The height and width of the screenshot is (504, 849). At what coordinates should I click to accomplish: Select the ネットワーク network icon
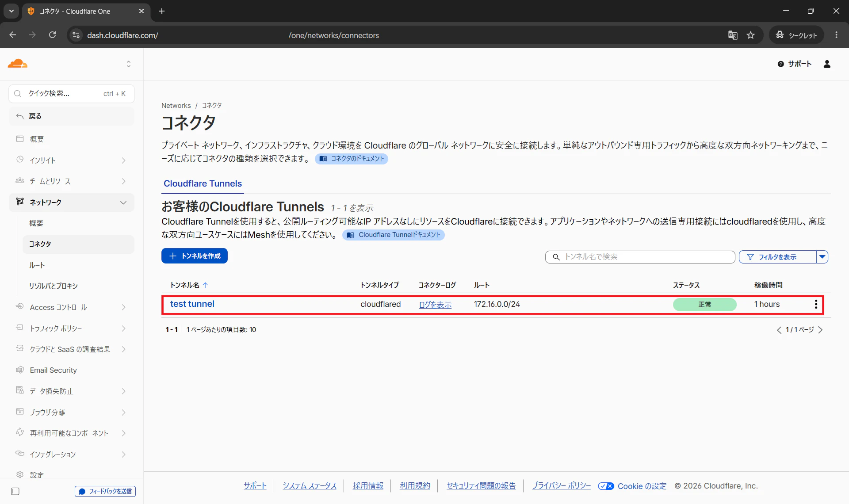click(20, 202)
